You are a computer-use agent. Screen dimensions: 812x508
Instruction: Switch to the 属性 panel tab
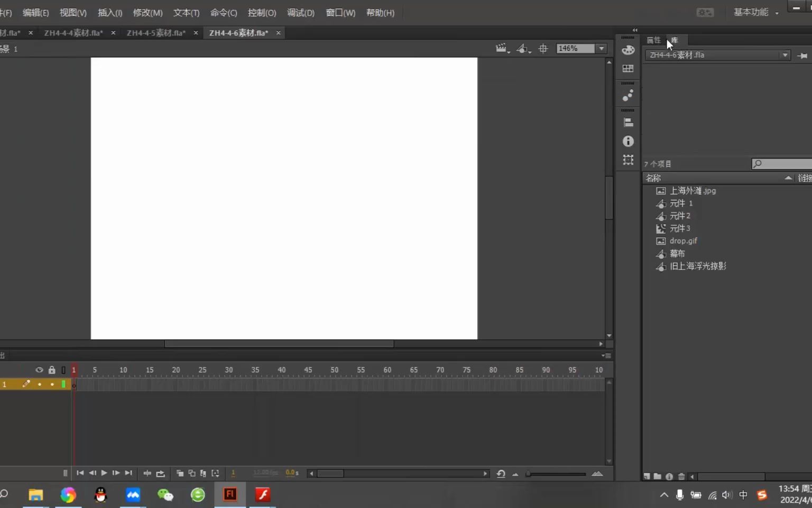pos(653,40)
